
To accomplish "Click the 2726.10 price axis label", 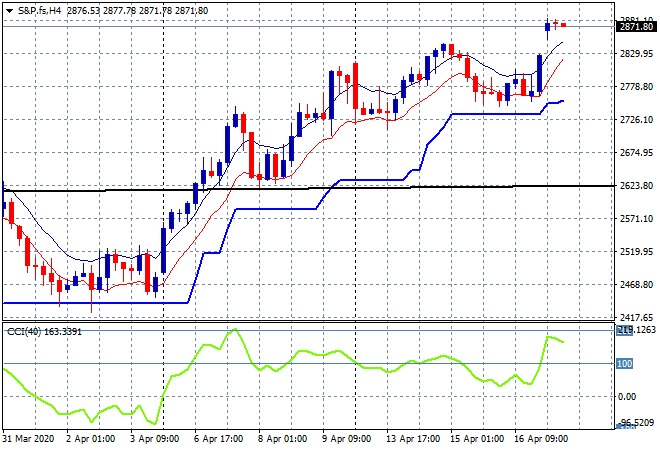I will pos(636,120).
